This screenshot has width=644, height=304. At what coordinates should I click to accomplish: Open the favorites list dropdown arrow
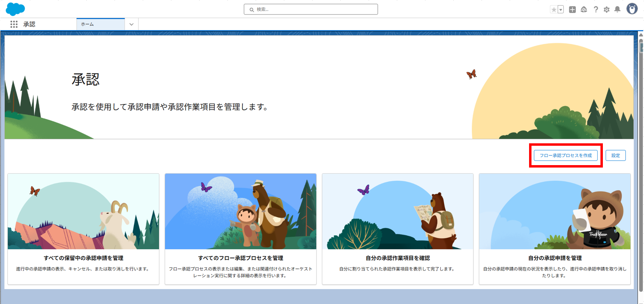coord(561,10)
